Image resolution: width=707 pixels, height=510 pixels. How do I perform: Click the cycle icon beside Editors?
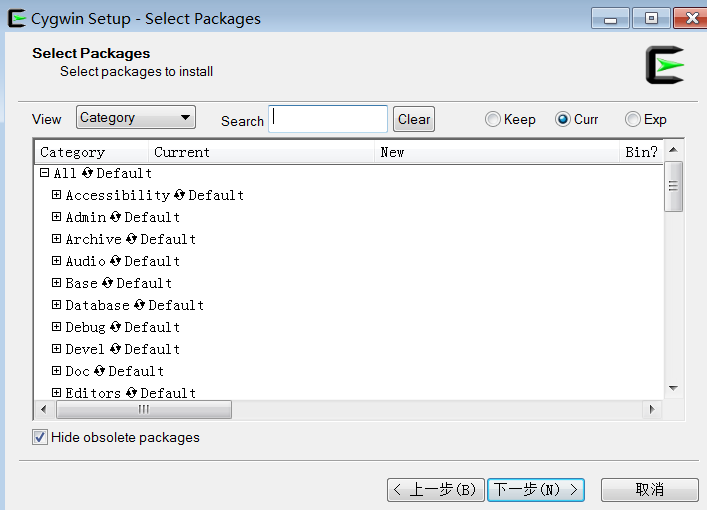132,393
